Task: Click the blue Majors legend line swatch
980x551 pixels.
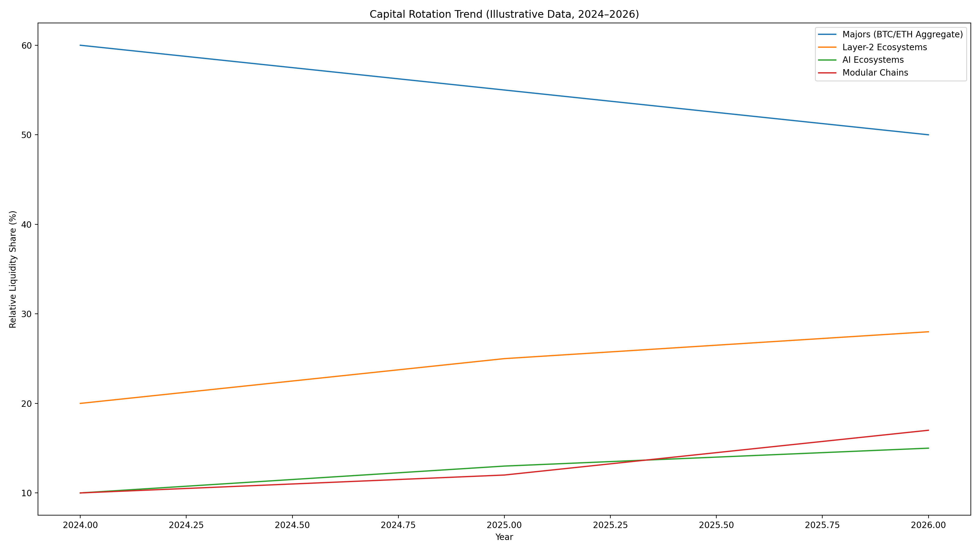Action: pos(827,34)
